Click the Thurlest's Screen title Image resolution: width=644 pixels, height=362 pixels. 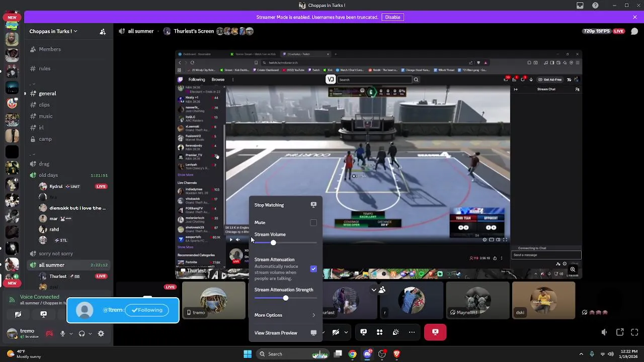click(x=194, y=31)
